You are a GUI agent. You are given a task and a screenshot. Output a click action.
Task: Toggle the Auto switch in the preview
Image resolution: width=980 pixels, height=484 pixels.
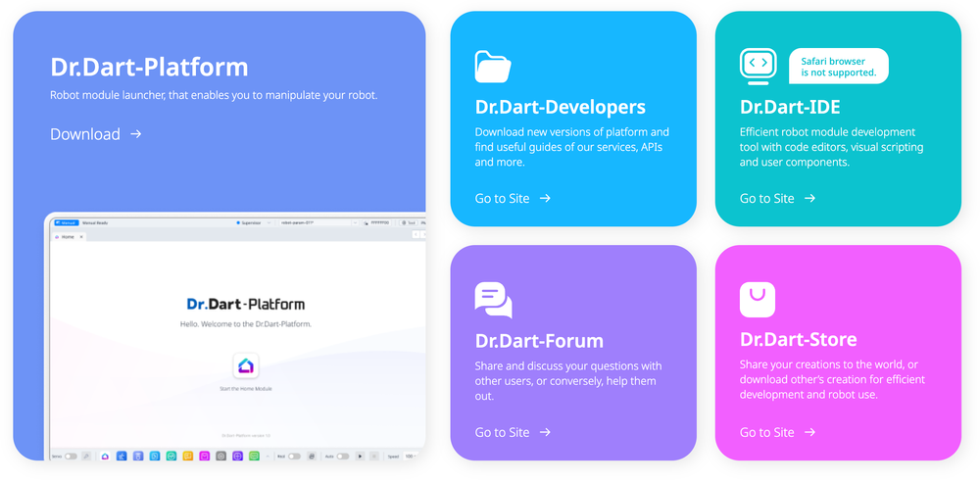tap(343, 457)
